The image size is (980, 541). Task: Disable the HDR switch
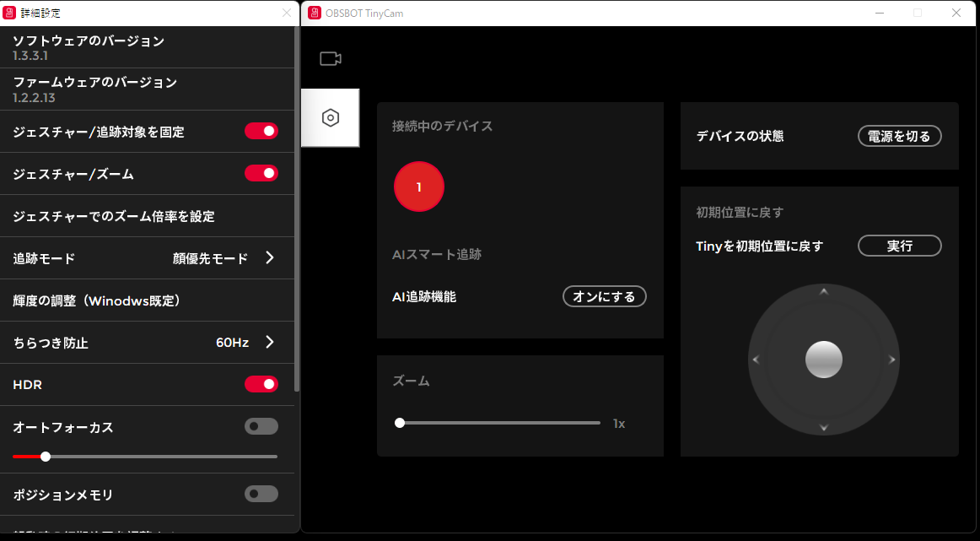coord(261,384)
